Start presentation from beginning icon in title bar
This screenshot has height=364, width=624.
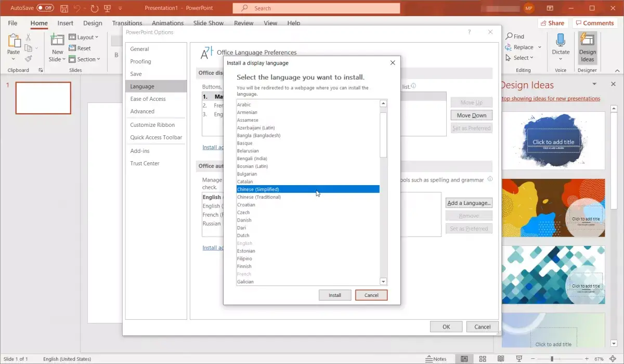coord(107,8)
